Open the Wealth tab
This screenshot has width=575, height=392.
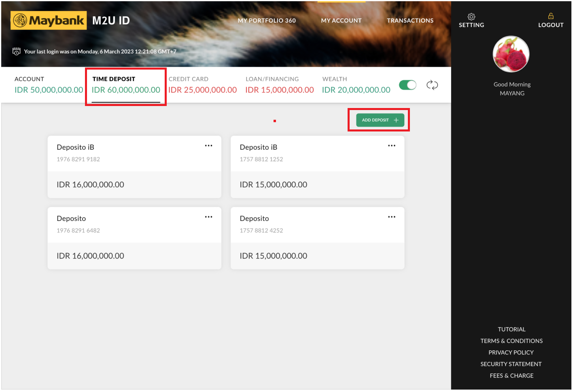pyautogui.click(x=356, y=85)
